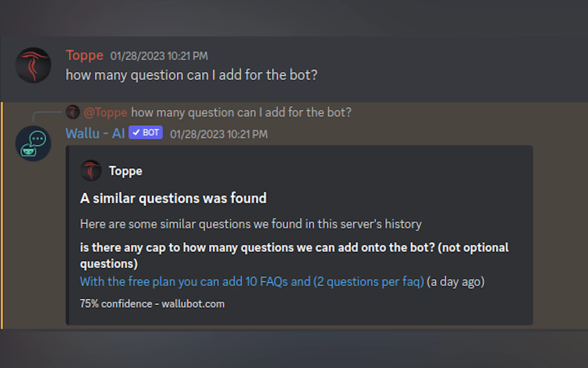Click Toppe's large profile avatar
Viewport: 588px width, 368px height.
click(x=33, y=65)
